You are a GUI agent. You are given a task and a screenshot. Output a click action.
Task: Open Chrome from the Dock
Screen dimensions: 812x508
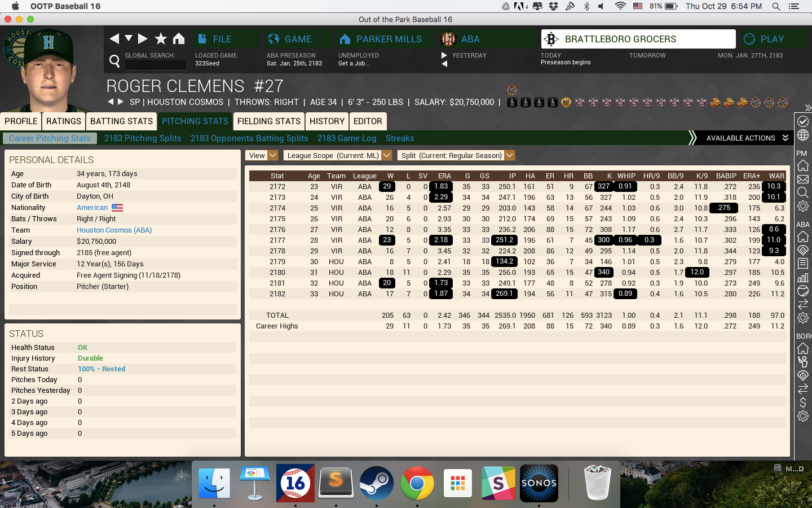[x=417, y=484]
